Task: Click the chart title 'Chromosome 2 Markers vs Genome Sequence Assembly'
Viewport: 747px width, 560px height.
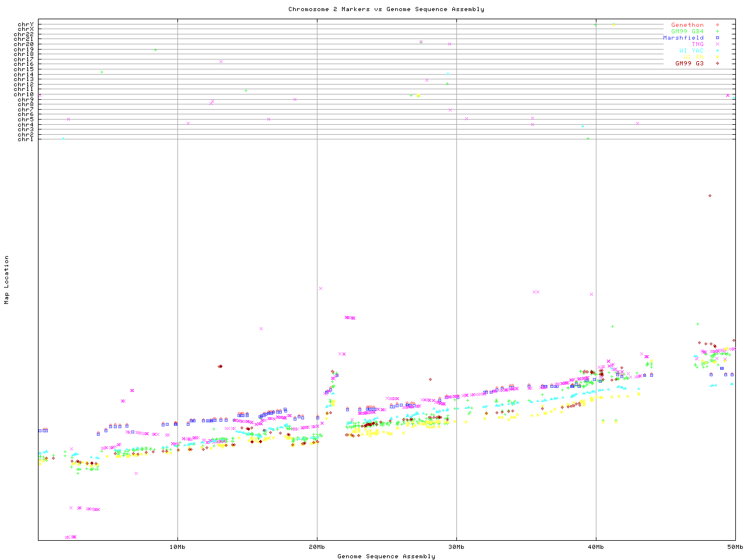Action: tap(386, 9)
